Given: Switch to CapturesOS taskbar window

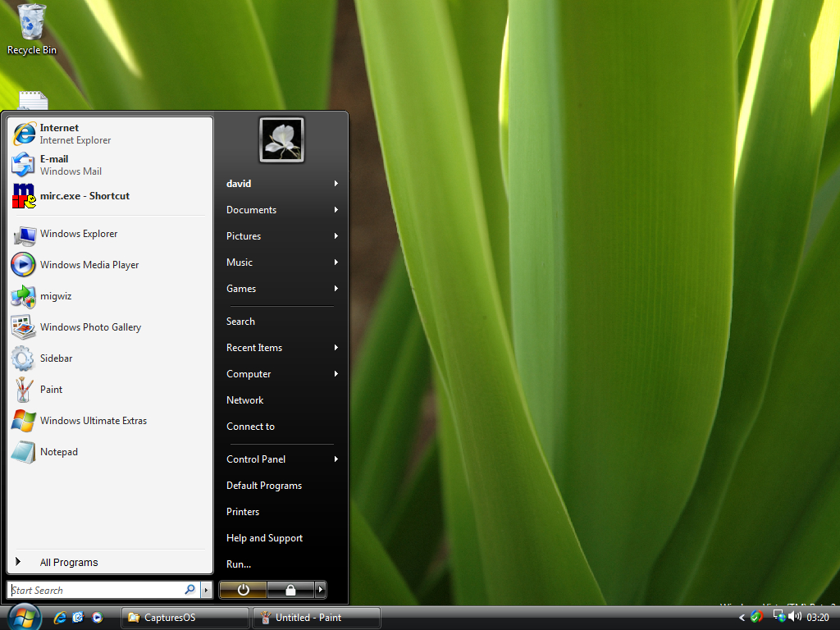Looking at the screenshot, I should point(185,618).
